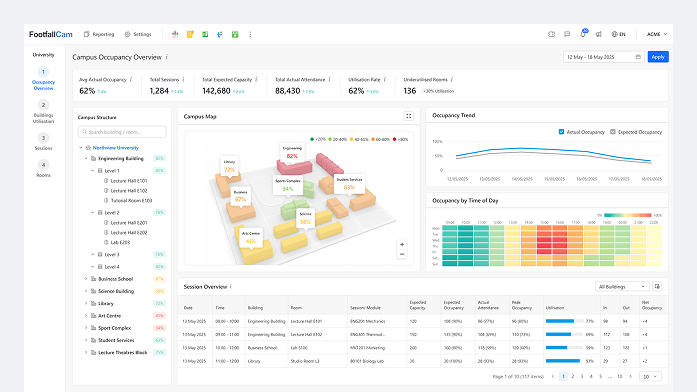Click info icon next to Avg Actual Occupancy

(x=131, y=80)
